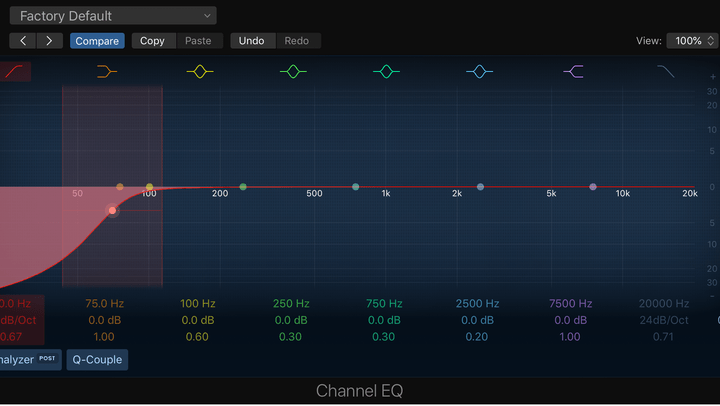Viewport: 720px width, 406px height.
Task: Toggle the blue 2500 Hz bell band icon
Action: [x=479, y=72]
